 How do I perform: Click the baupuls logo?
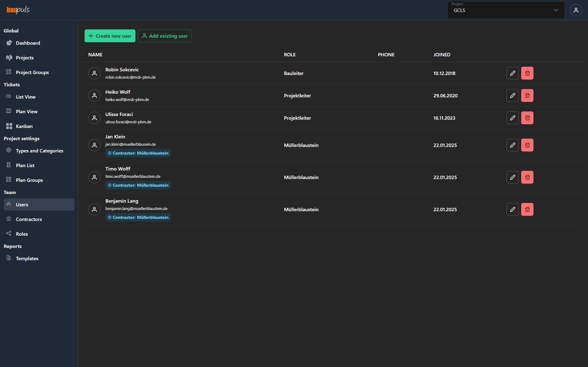coord(18,10)
